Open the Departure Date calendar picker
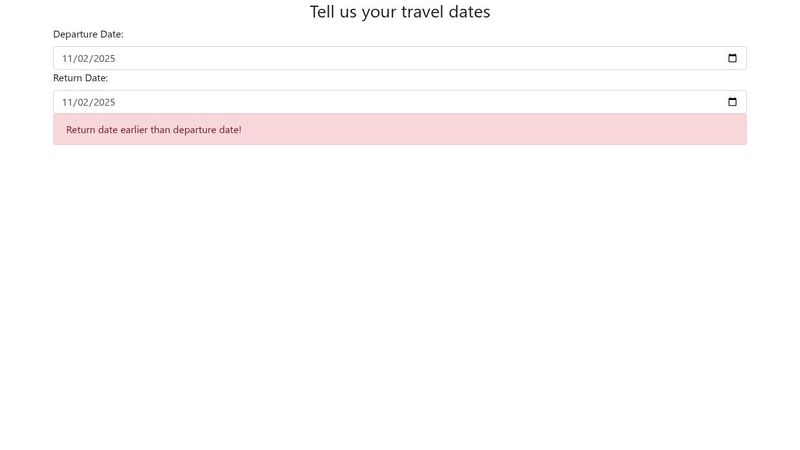The image size is (800, 450). [x=732, y=58]
